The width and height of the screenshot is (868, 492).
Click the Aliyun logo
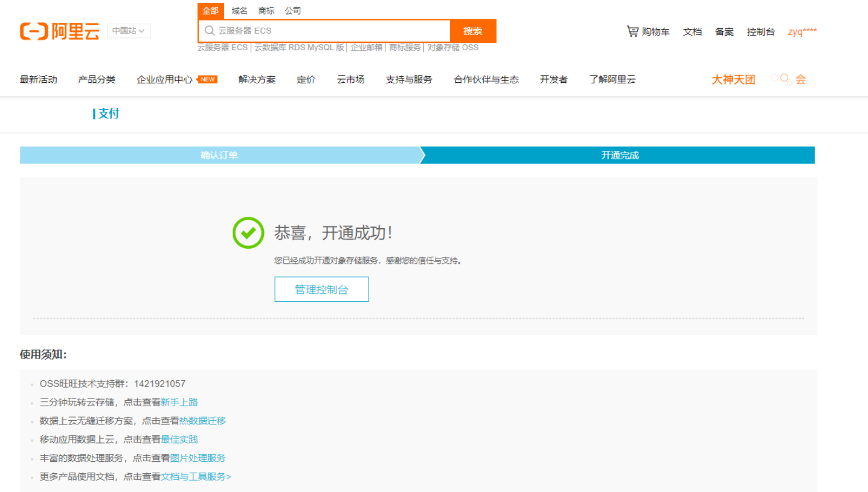pyautogui.click(x=60, y=31)
